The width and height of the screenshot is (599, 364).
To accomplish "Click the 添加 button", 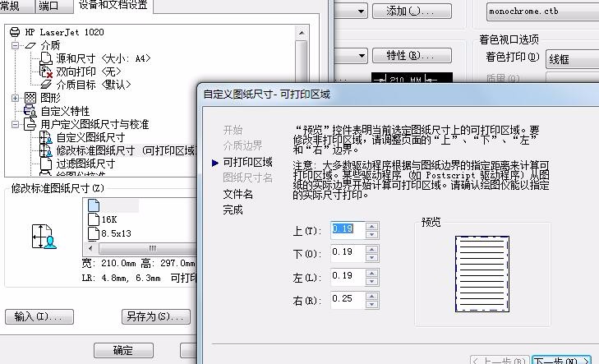I will pyautogui.click(x=412, y=11).
